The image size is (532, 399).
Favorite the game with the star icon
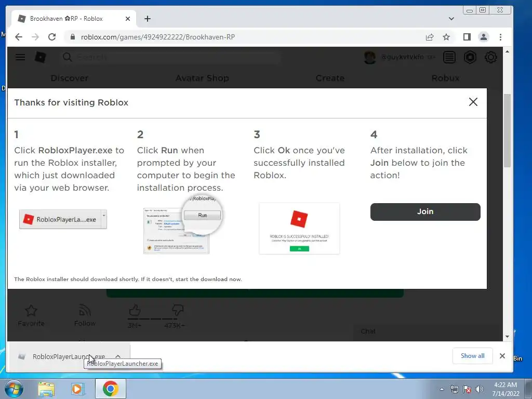click(31, 311)
